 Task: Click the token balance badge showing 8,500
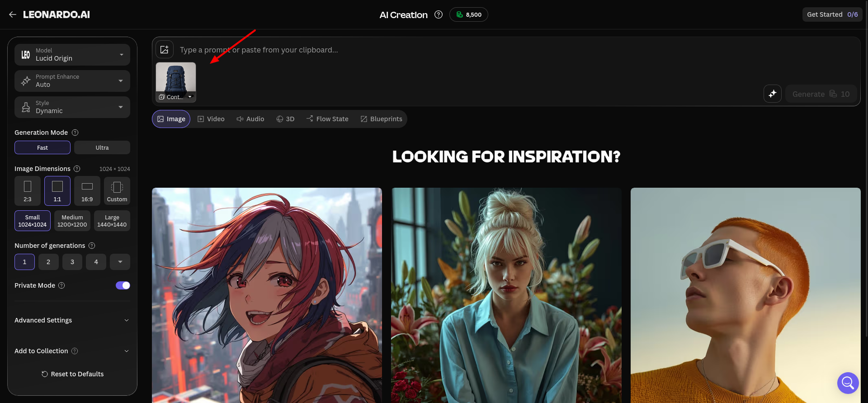(x=469, y=14)
